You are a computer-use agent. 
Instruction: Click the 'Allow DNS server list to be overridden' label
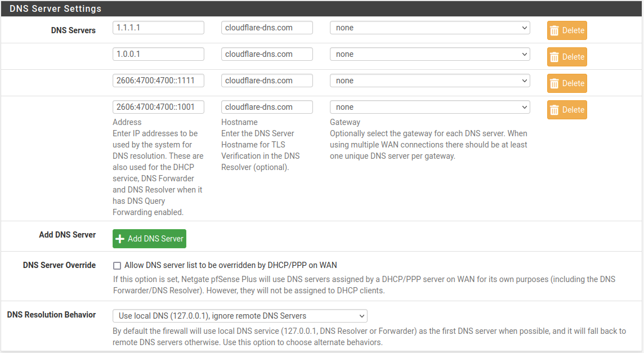point(230,265)
